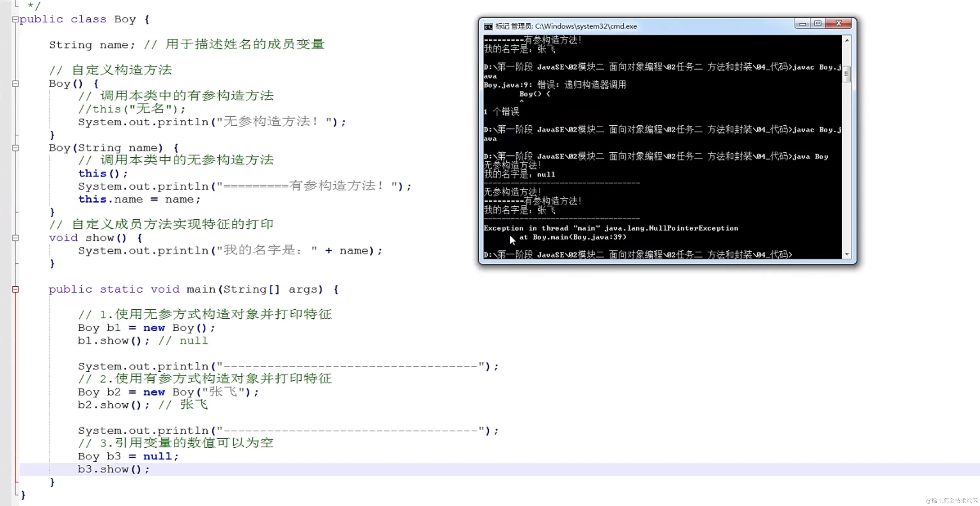Screen dimensions: 980x506
Task: Click the console scrollbar up arrow
Action: [847, 40]
